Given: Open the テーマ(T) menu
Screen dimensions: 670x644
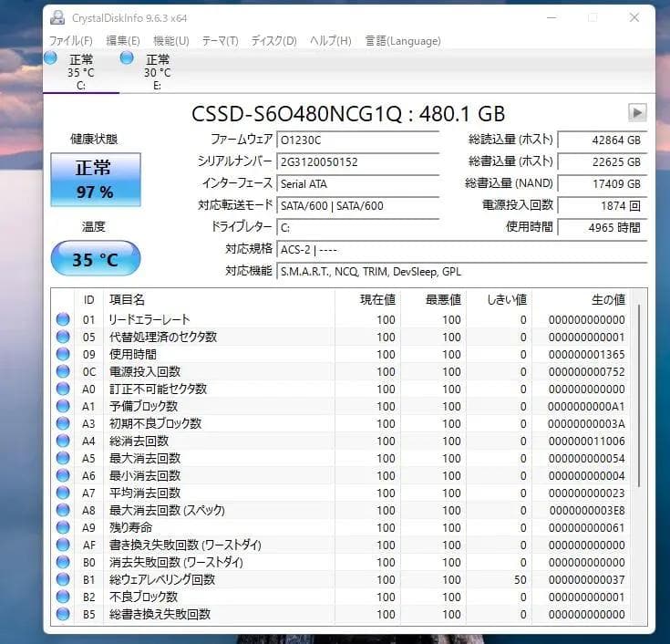Looking at the screenshot, I should coord(220,41).
